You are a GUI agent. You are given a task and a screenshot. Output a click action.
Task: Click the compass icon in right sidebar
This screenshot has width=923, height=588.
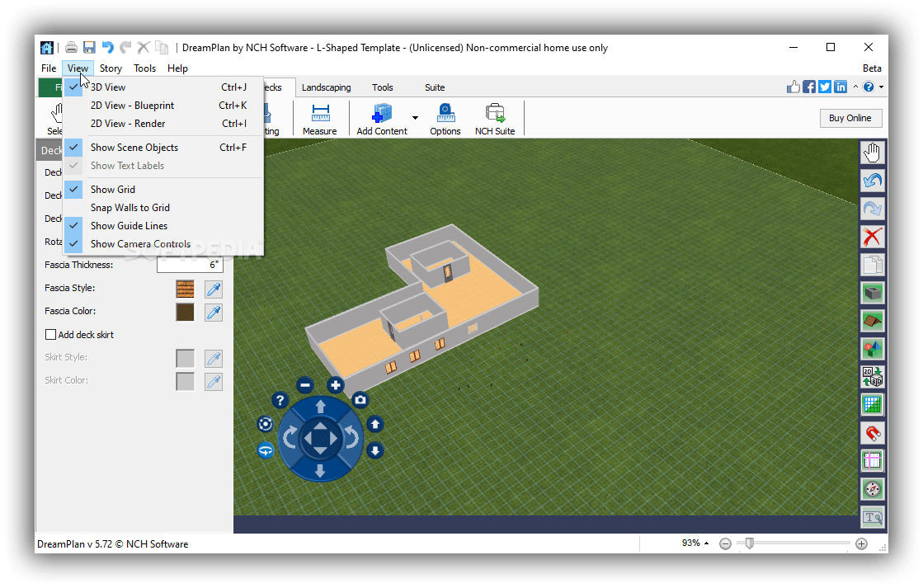872,489
